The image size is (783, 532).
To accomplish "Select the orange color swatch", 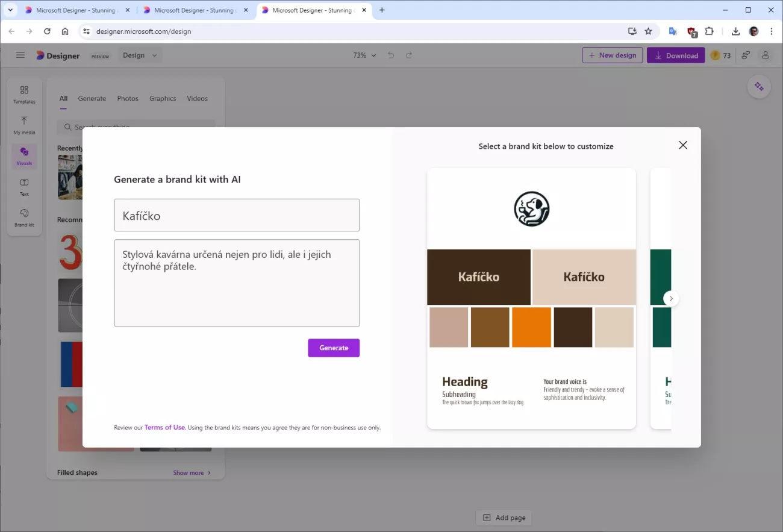I will pos(531,327).
